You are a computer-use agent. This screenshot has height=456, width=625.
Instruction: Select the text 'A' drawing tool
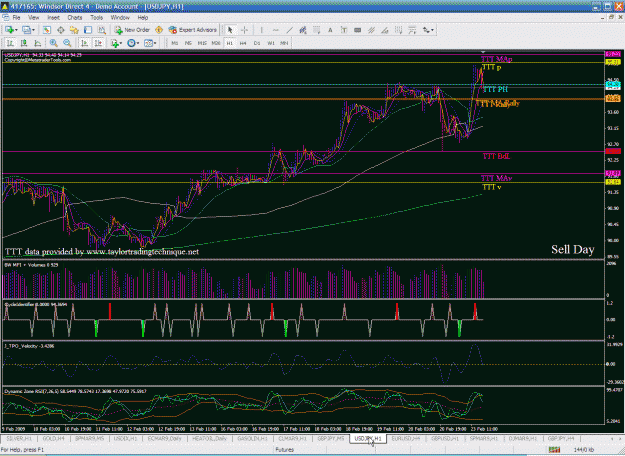point(330,30)
